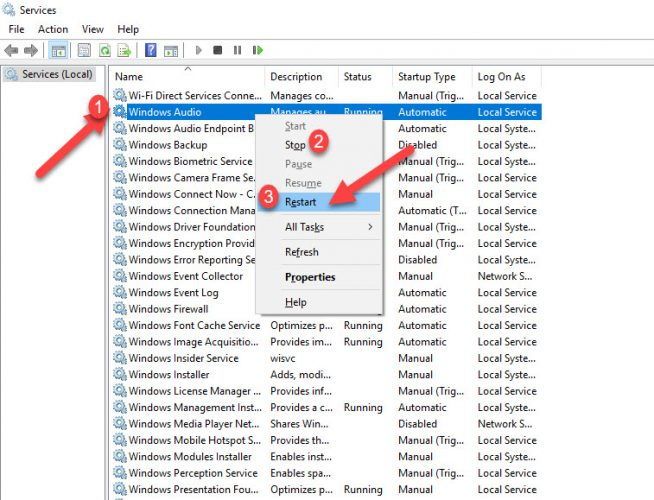Screen dimensions: 654x500
Task: Click gear icon of Windows Font Cache Service
Action: pyautogui.click(x=120, y=325)
